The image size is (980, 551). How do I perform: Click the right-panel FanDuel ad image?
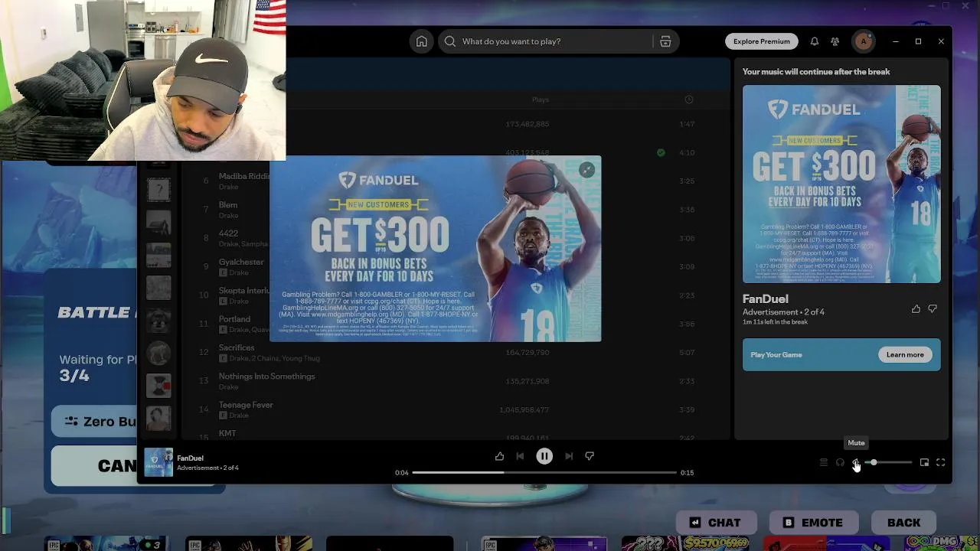point(841,184)
